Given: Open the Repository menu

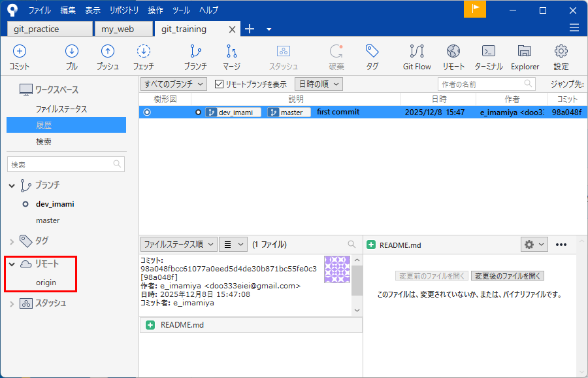Looking at the screenshot, I should (x=124, y=10).
